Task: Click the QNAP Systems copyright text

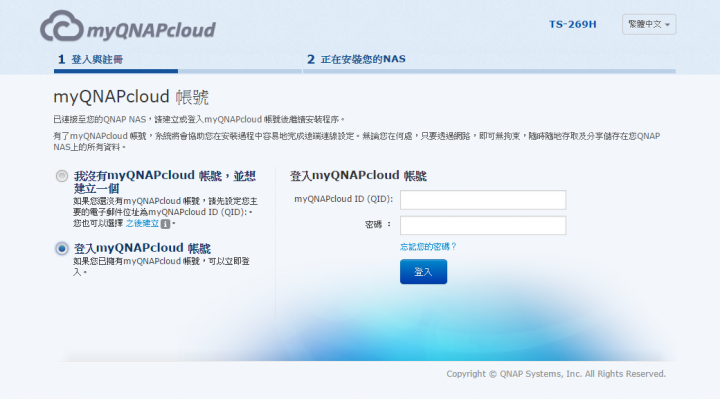Action: [556, 374]
